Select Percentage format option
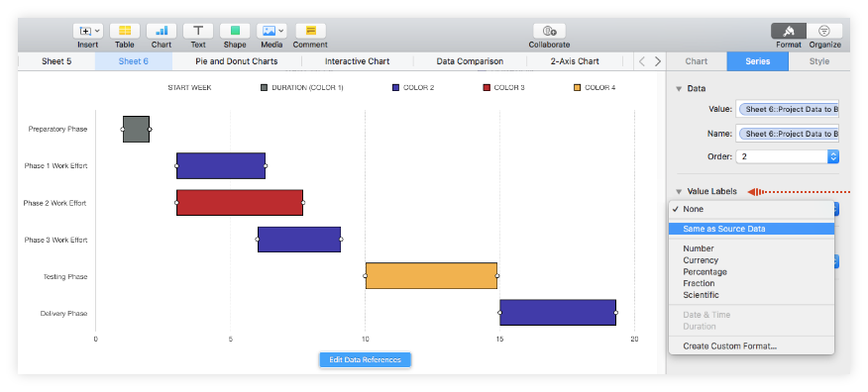 (x=751, y=272)
